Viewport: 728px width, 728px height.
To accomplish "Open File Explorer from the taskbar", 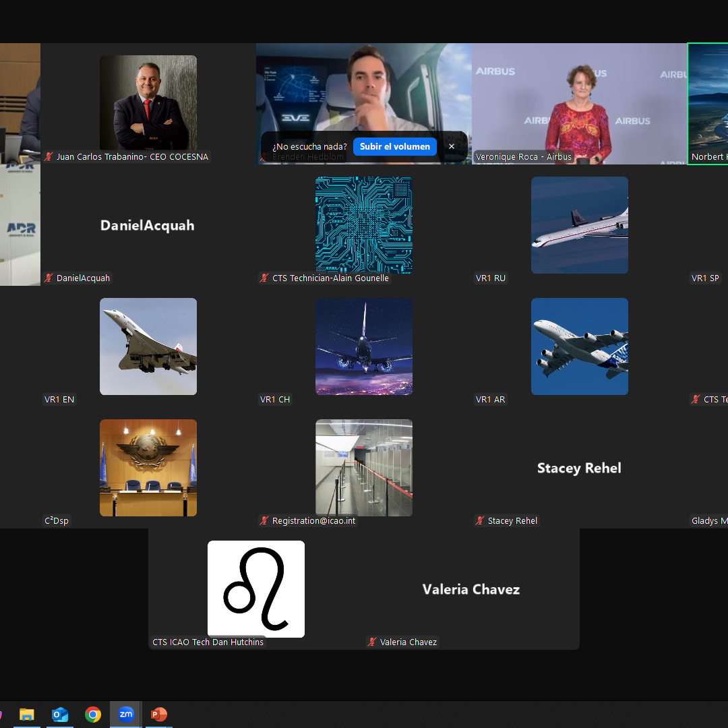I will (27, 715).
